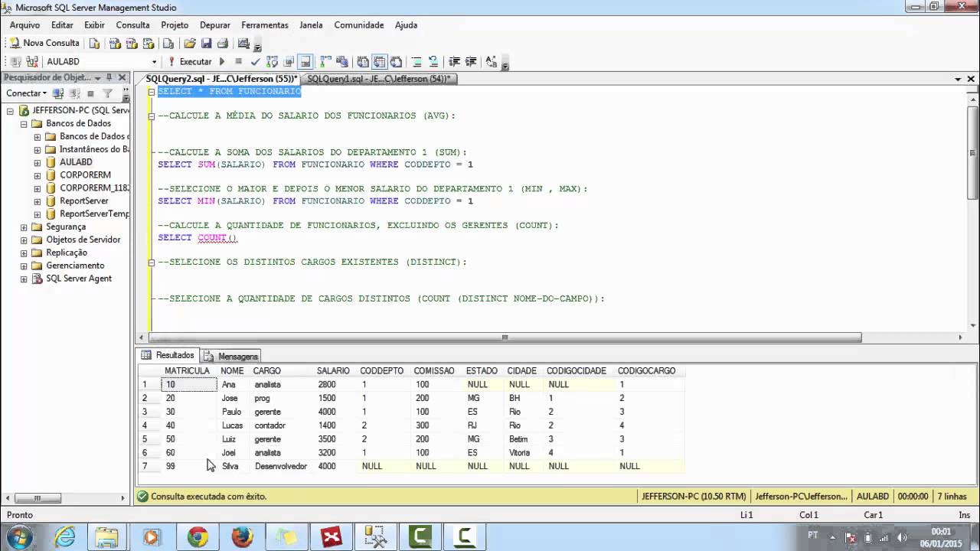Click the Increase Indent icon
The image size is (980, 551).
click(x=471, y=61)
